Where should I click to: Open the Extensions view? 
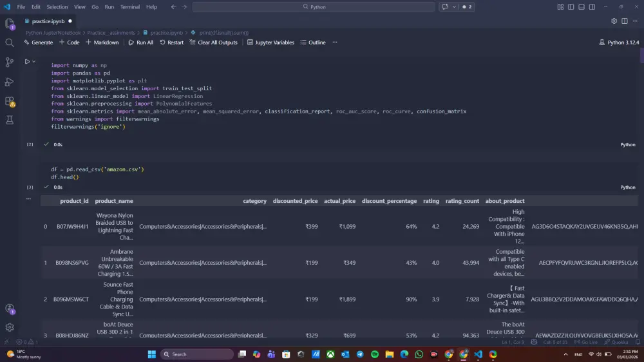coord(10,101)
